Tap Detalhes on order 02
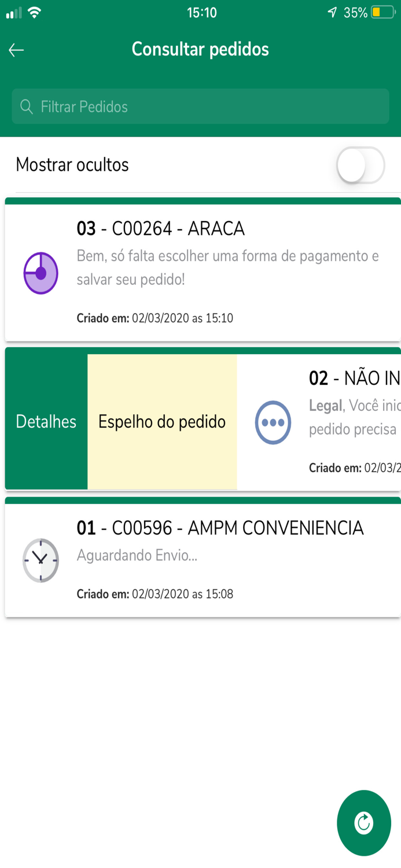The height and width of the screenshot is (868, 401). pyautogui.click(x=46, y=422)
